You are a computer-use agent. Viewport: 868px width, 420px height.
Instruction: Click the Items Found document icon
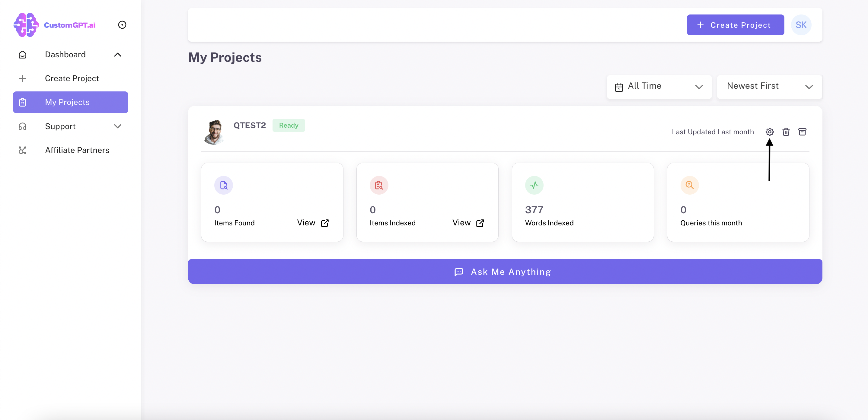pyautogui.click(x=223, y=185)
